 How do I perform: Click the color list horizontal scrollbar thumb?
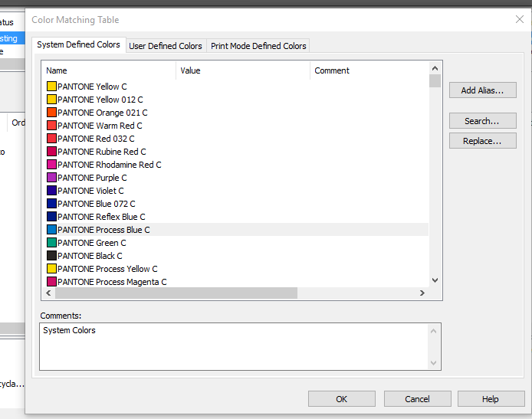tap(176, 293)
